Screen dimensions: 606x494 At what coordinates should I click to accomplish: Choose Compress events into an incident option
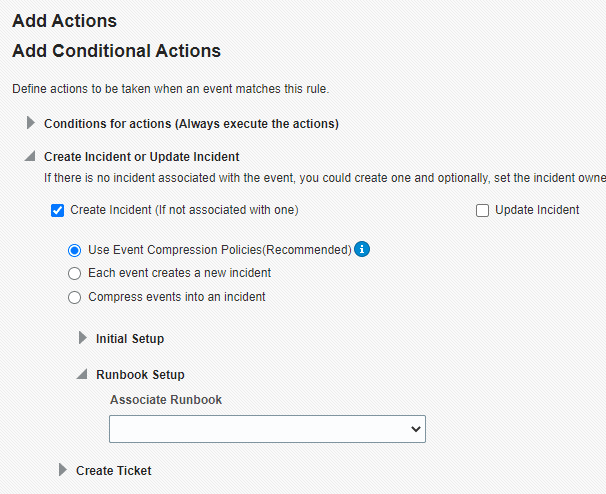[x=74, y=297]
